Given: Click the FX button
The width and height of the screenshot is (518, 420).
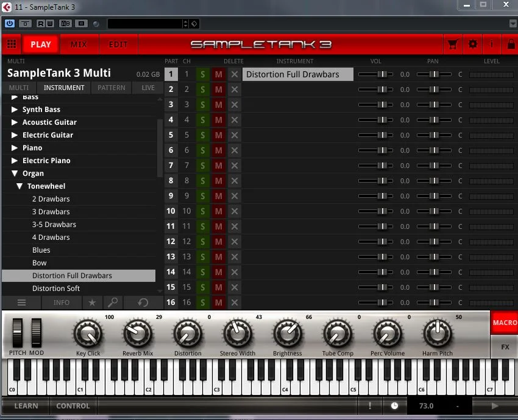Looking at the screenshot, I should [x=504, y=347].
